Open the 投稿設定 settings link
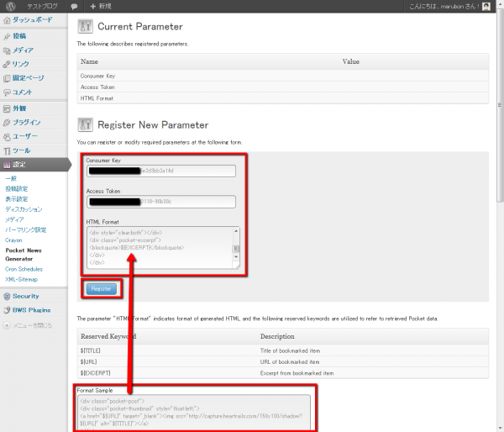The width and height of the screenshot is (504, 432). pyautogui.click(x=17, y=189)
